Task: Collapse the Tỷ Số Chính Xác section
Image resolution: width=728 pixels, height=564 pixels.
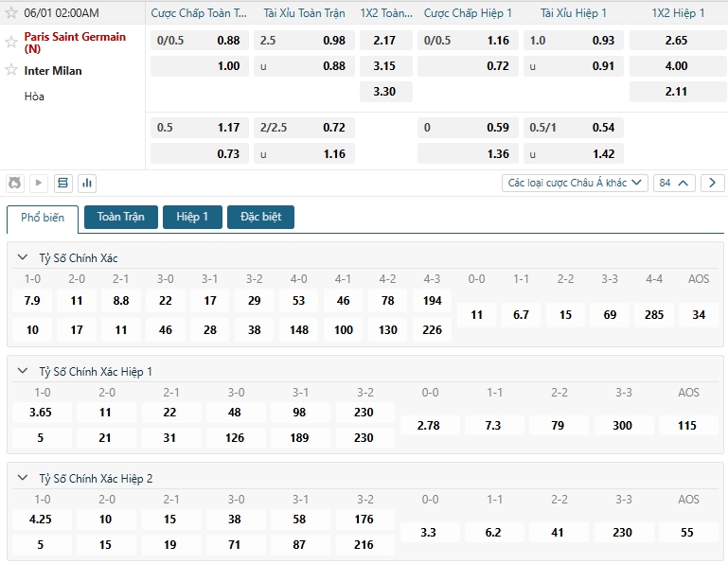Action: pyautogui.click(x=23, y=258)
